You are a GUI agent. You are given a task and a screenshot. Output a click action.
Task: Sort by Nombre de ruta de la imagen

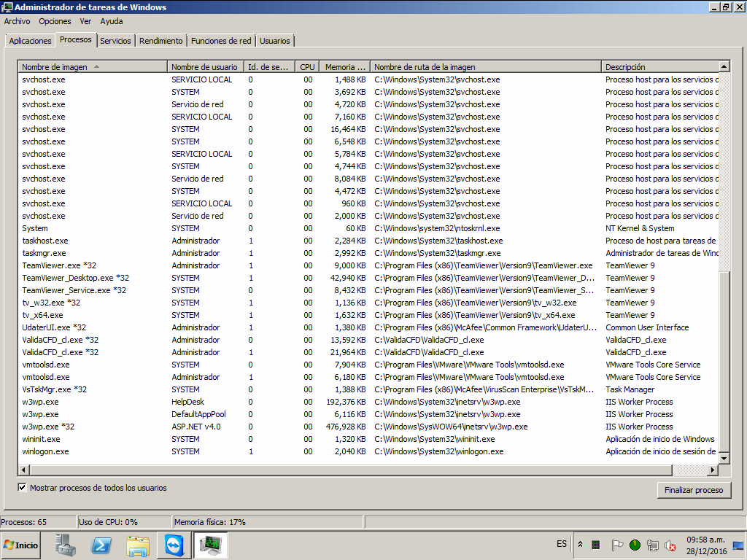pos(486,67)
